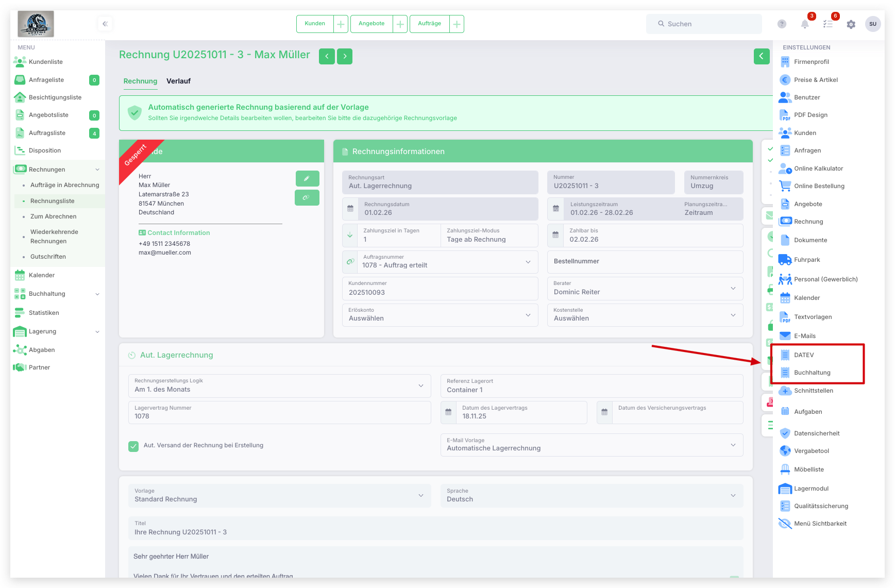Expand the Buchhaltung menu section in left sidebar

pyautogui.click(x=57, y=294)
